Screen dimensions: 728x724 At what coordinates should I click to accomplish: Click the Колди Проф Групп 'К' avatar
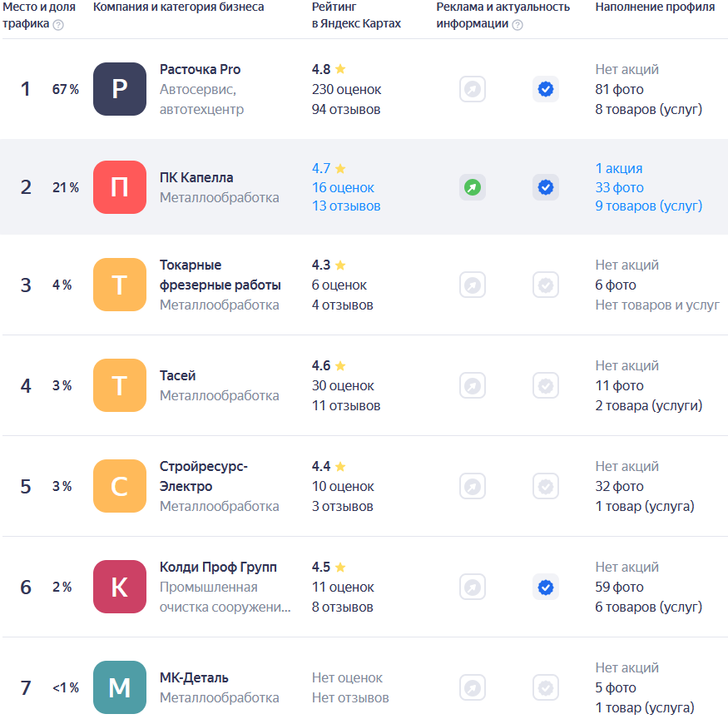tap(120, 588)
